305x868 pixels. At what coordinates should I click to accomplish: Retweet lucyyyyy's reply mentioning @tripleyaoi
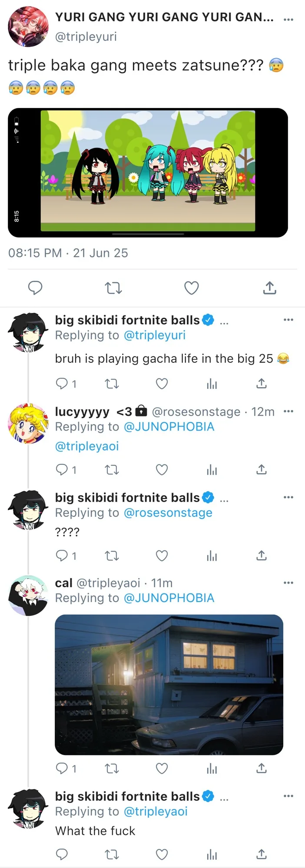click(x=112, y=470)
